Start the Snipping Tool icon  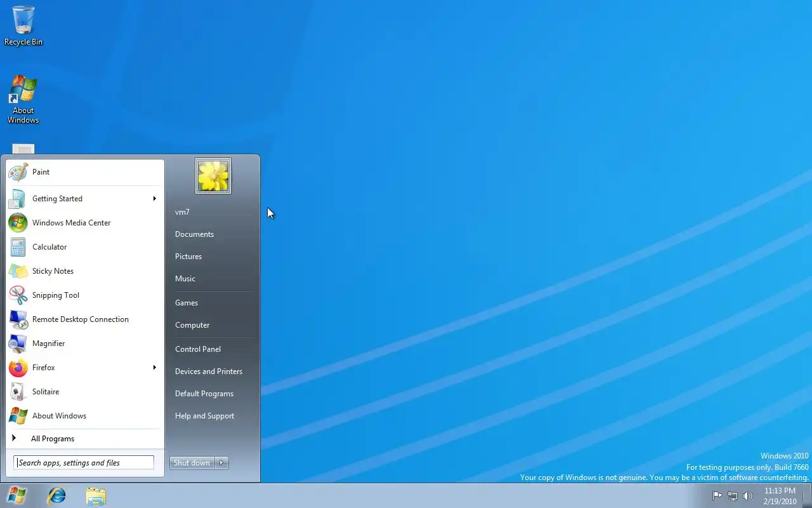pyautogui.click(x=18, y=295)
